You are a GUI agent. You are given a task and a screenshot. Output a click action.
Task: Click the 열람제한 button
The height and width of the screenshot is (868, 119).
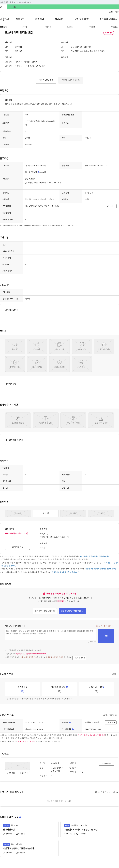24,773
